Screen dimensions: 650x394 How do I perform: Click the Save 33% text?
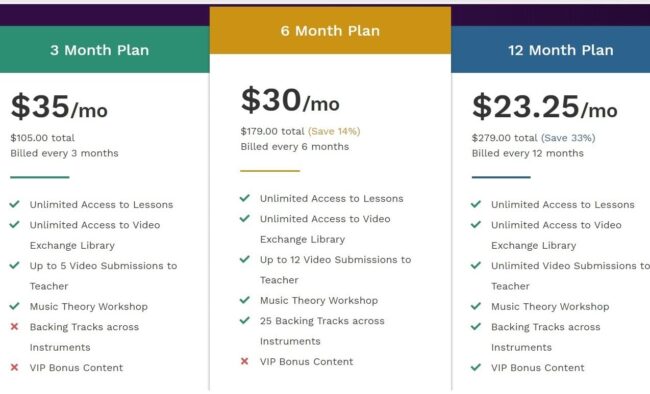568,138
